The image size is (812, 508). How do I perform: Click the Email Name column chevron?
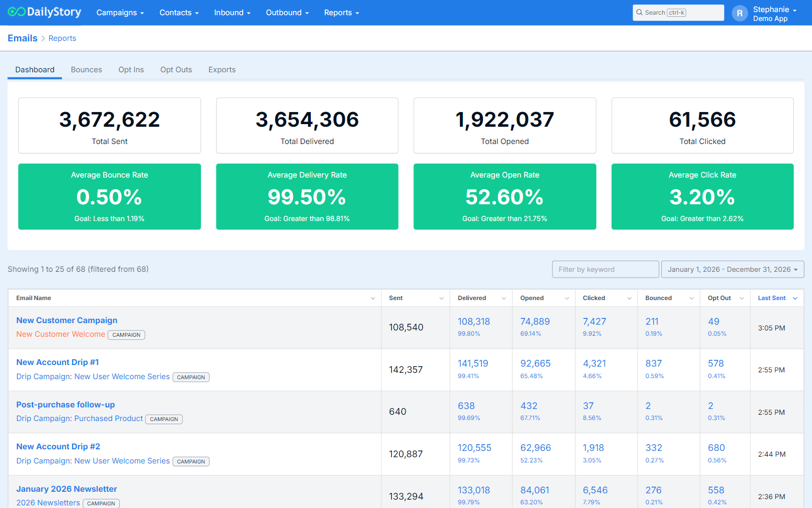click(373, 299)
